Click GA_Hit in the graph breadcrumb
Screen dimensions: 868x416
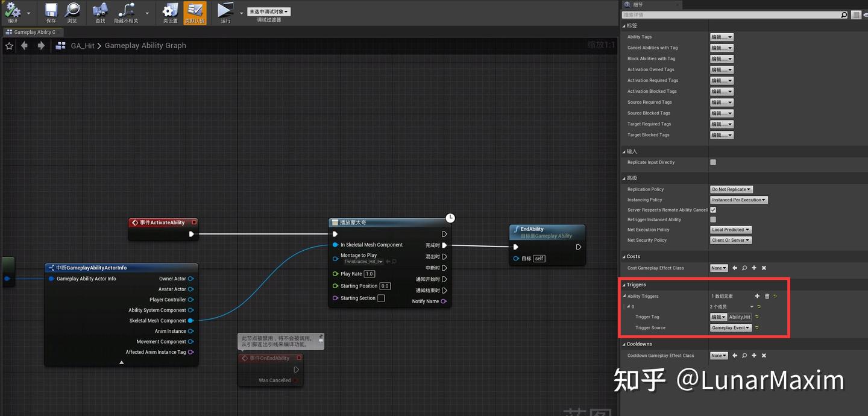click(83, 46)
